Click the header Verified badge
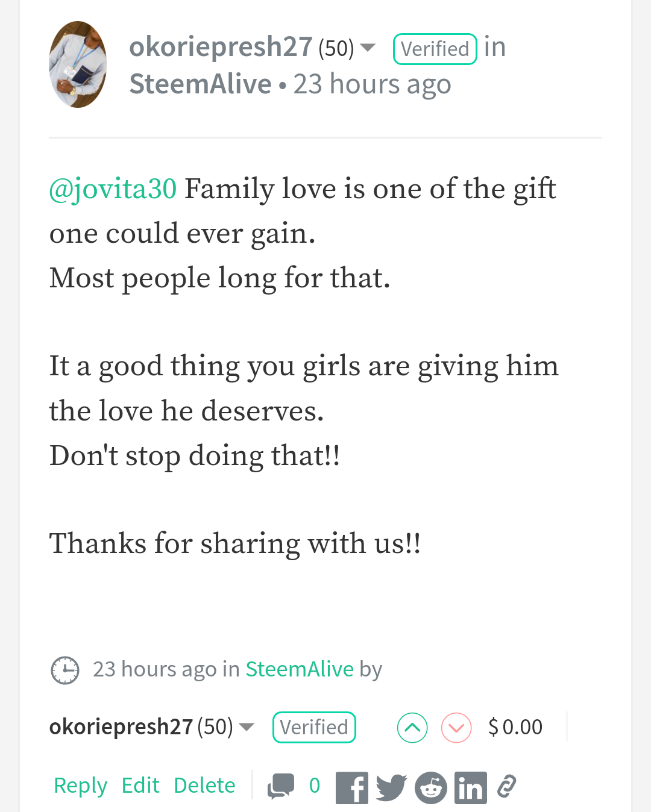 (x=435, y=49)
